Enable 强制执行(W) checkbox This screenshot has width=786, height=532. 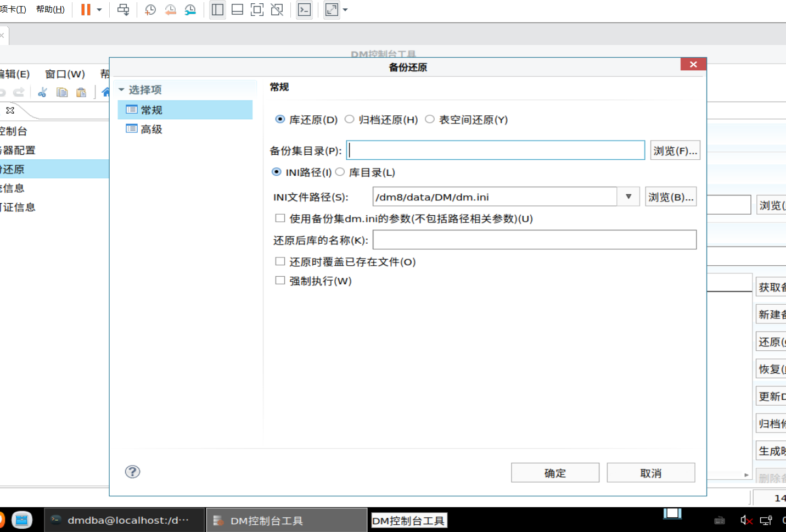point(280,281)
